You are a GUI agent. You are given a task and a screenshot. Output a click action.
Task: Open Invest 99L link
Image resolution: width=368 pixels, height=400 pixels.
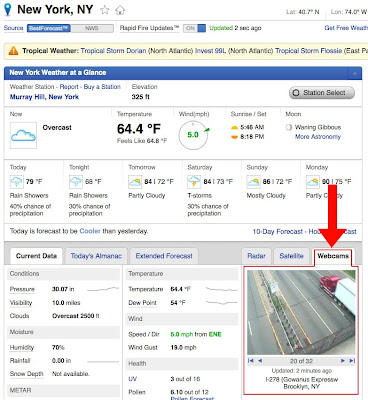[x=210, y=51]
